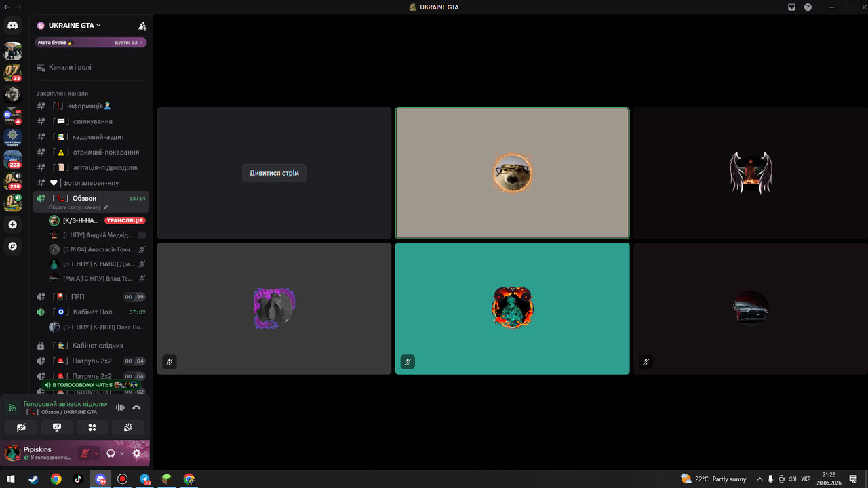Click user [K/З-Н-НА… with ТРАНСЛЯЦІЯ badge
Viewport: 868px width, 488px height.
point(97,221)
